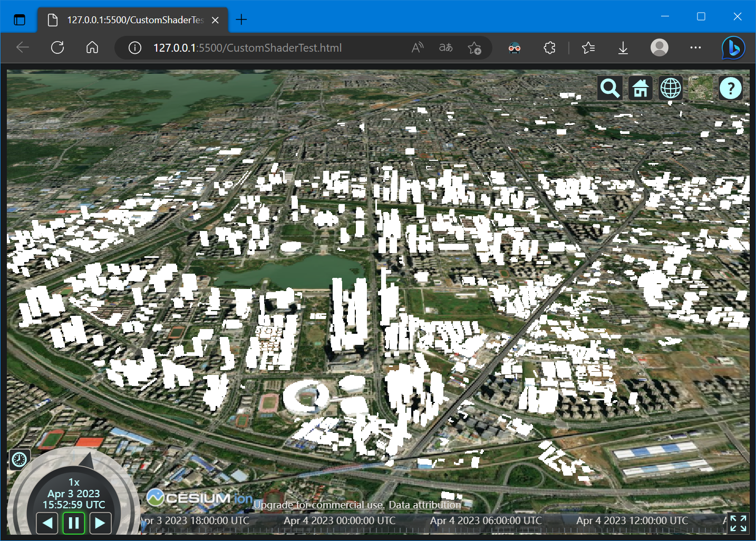
Task: Pause the animation clock
Action: coord(74,523)
